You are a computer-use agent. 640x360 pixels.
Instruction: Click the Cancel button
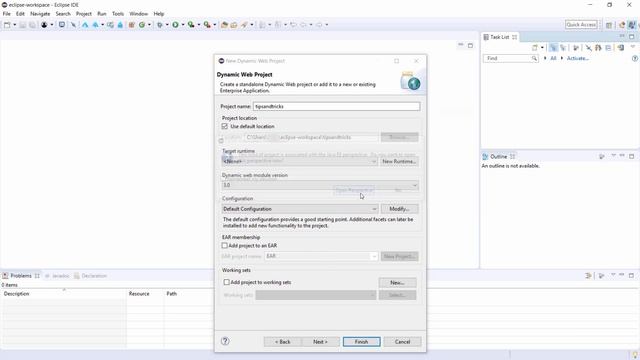coord(402,342)
